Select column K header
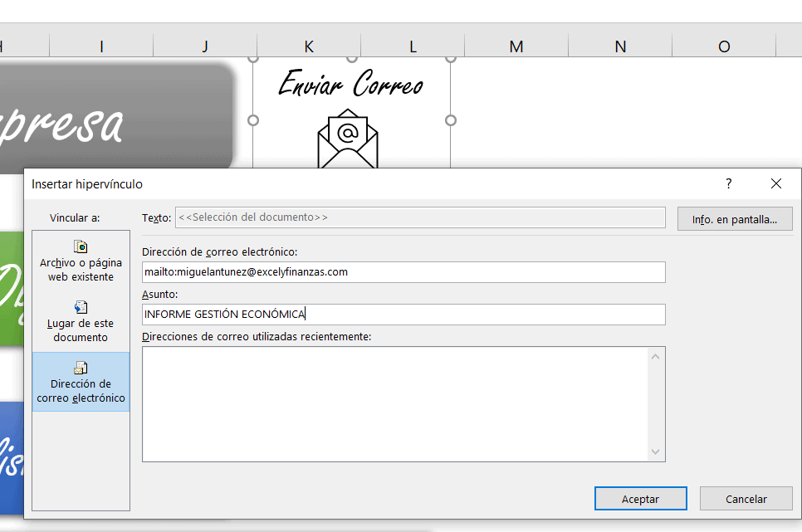Screen dimensions: 802x532 (309, 46)
